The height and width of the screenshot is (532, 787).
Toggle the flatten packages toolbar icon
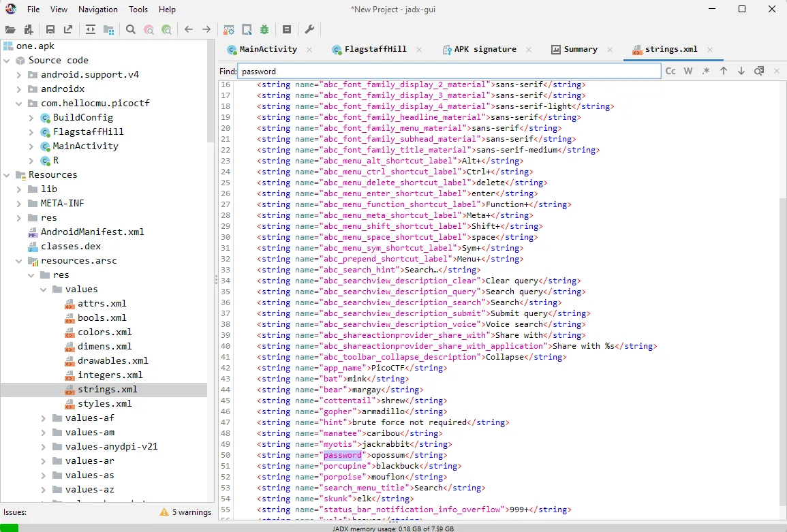(x=108, y=29)
